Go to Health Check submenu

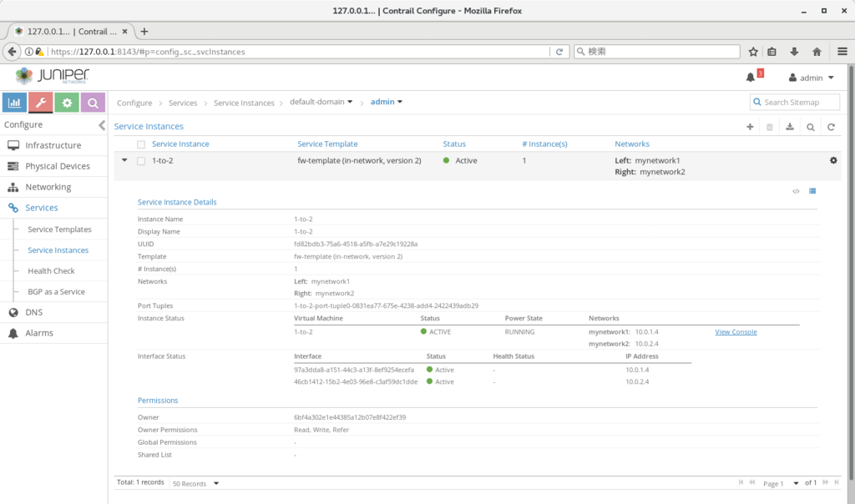pos(51,271)
